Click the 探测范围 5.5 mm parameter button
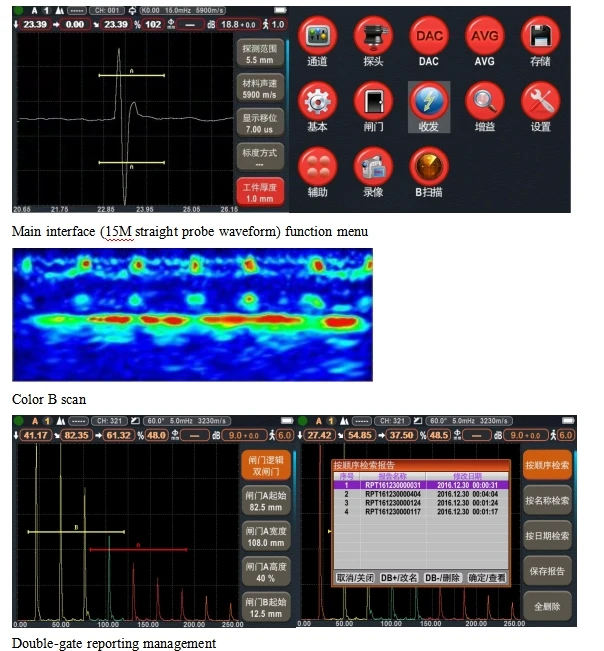 point(260,54)
